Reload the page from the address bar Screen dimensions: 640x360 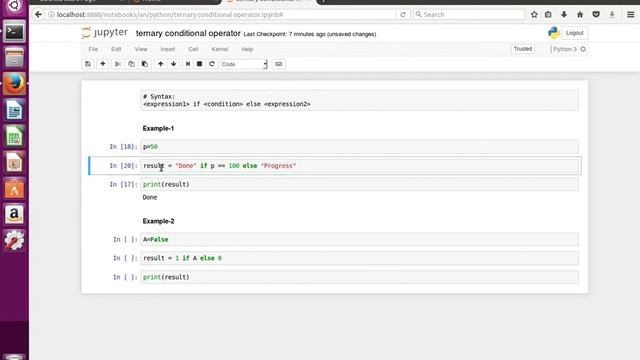coord(403,14)
